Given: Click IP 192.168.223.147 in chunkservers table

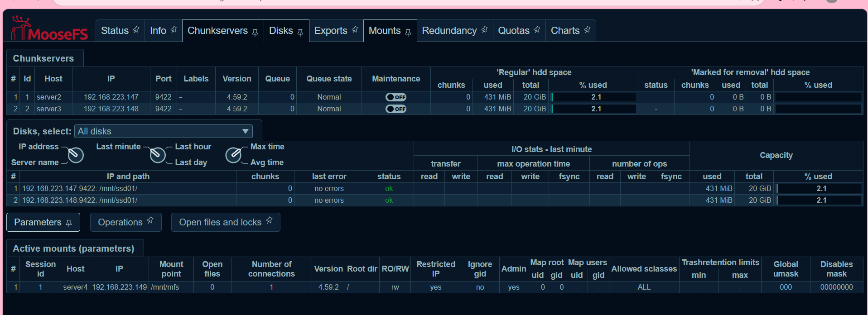Looking at the screenshot, I should 111,97.
